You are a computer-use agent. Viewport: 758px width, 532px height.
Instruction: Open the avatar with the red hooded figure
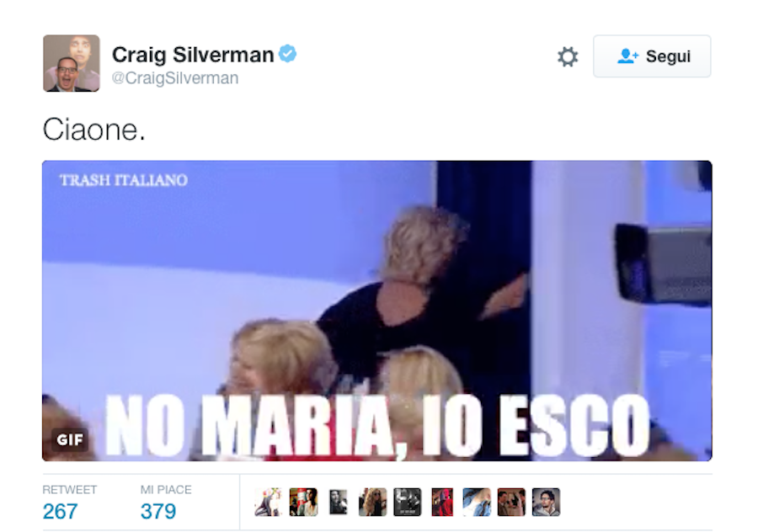(442, 502)
